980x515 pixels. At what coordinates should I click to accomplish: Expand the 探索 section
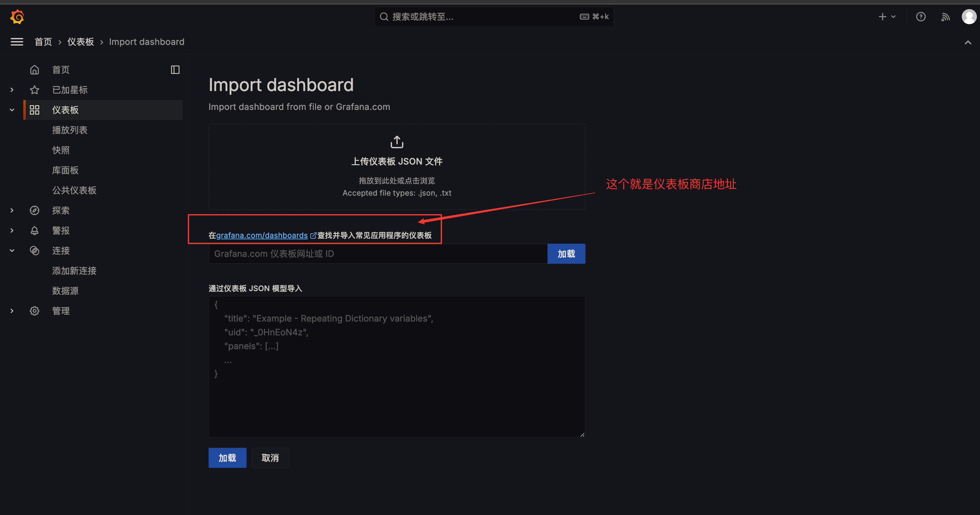pos(12,210)
